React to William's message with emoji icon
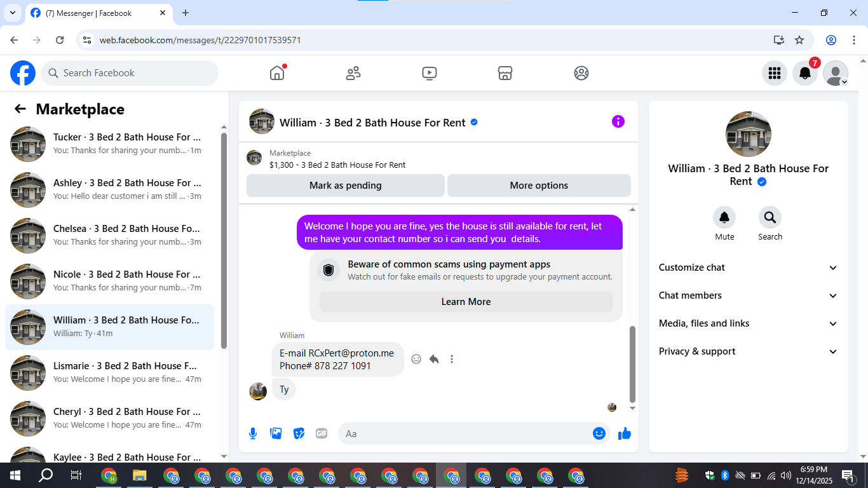Image resolution: width=868 pixels, height=488 pixels. pos(416,359)
